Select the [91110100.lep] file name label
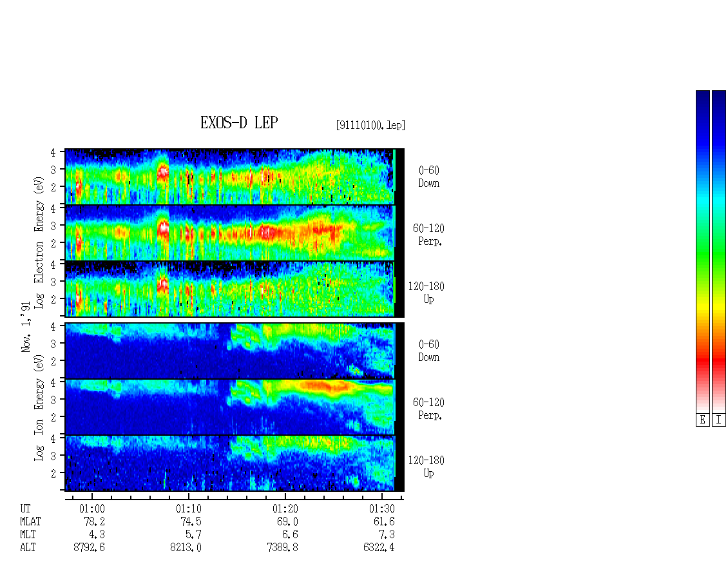Viewport: 728px width, 564px height. [x=370, y=125]
